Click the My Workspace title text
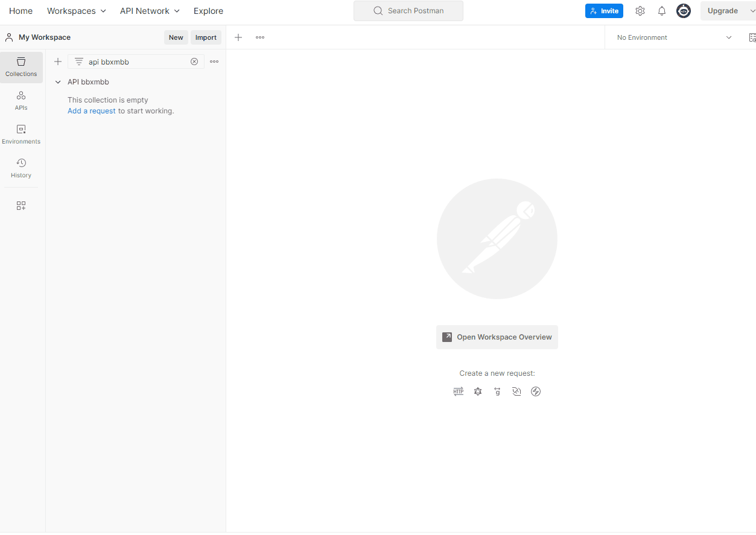 45,37
